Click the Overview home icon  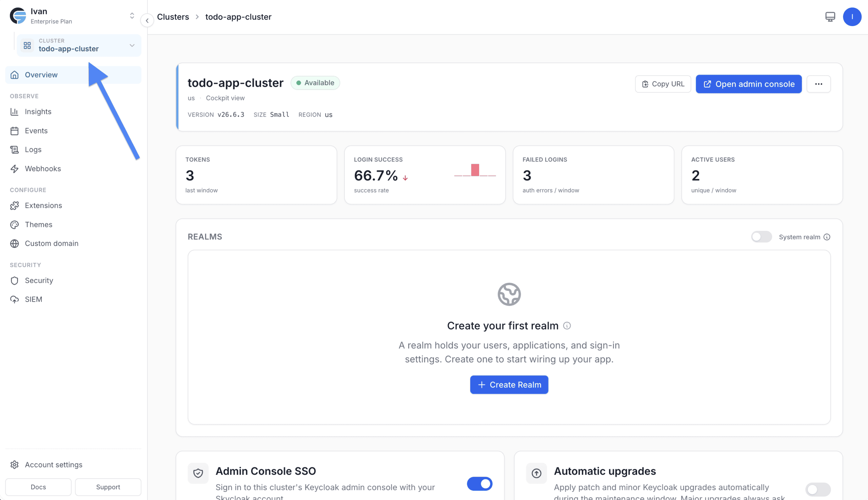point(15,75)
